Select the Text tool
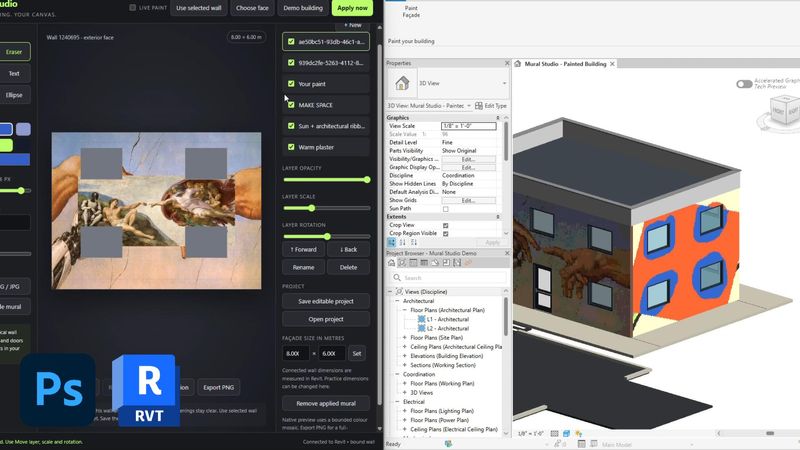 pos(14,73)
